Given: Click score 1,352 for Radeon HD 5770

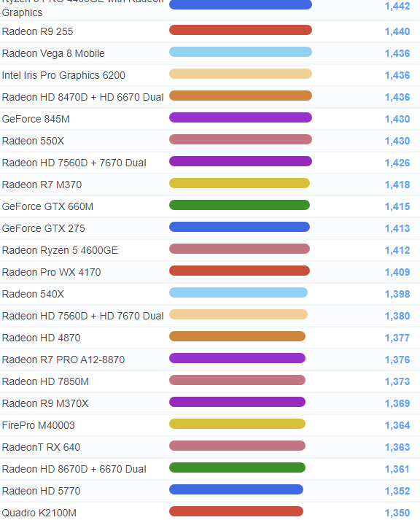Looking at the screenshot, I should (397, 491).
